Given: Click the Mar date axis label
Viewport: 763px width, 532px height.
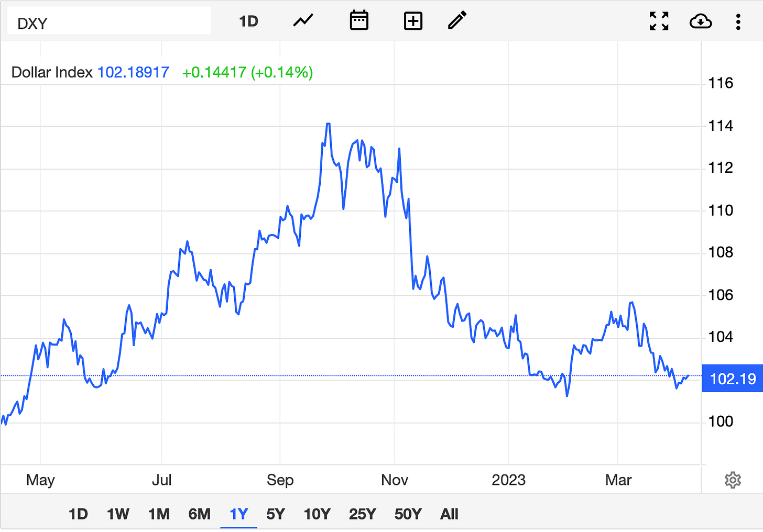Looking at the screenshot, I should click(618, 480).
